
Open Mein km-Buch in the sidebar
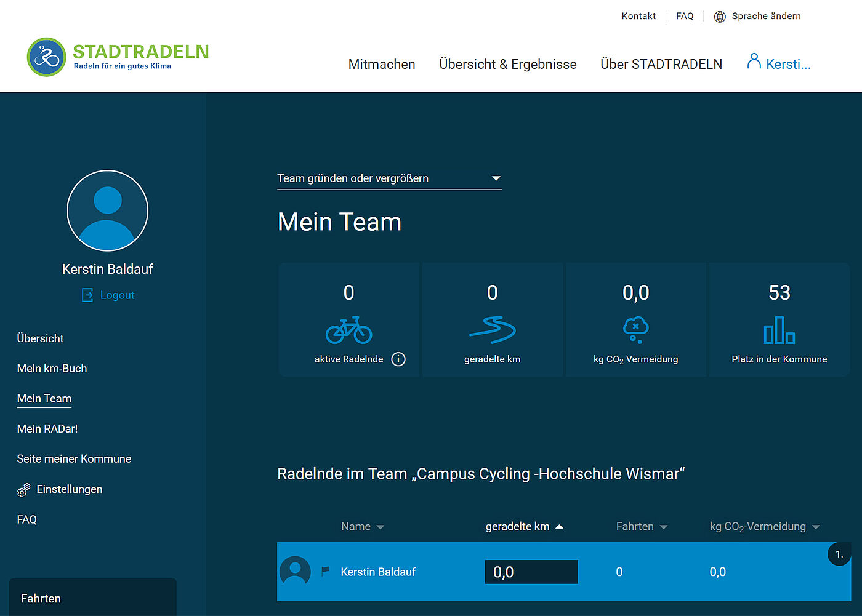click(x=52, y=369)
